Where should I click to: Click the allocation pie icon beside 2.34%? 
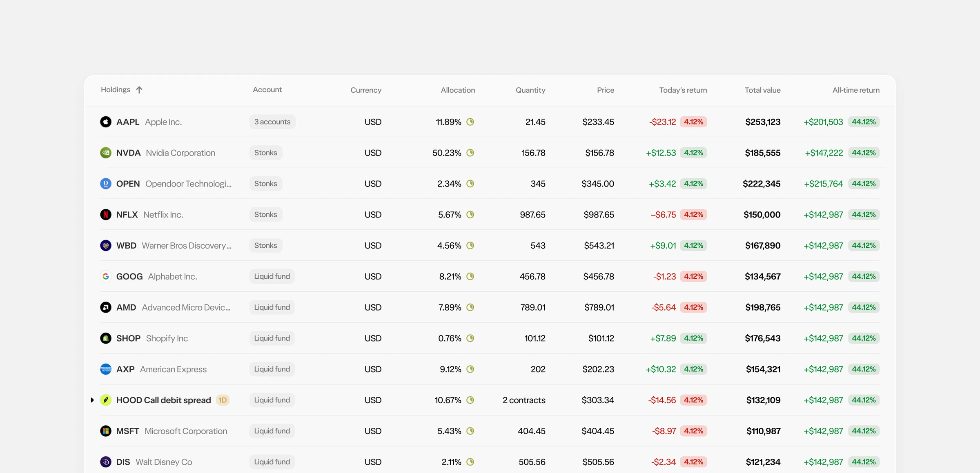(x=470, y=184)
